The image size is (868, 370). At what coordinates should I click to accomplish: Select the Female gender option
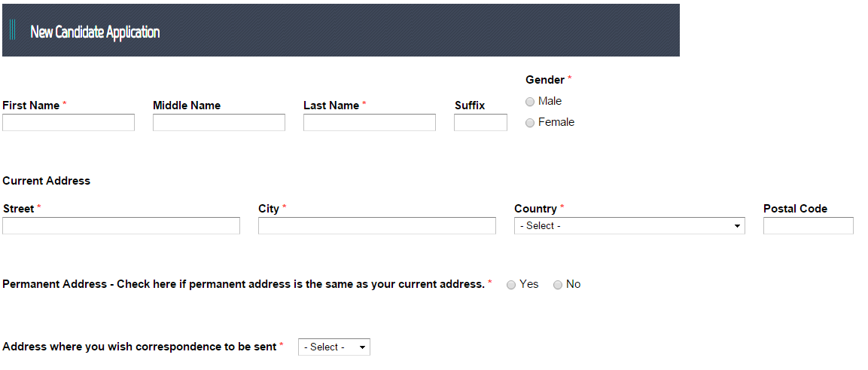tap(530, 123)
